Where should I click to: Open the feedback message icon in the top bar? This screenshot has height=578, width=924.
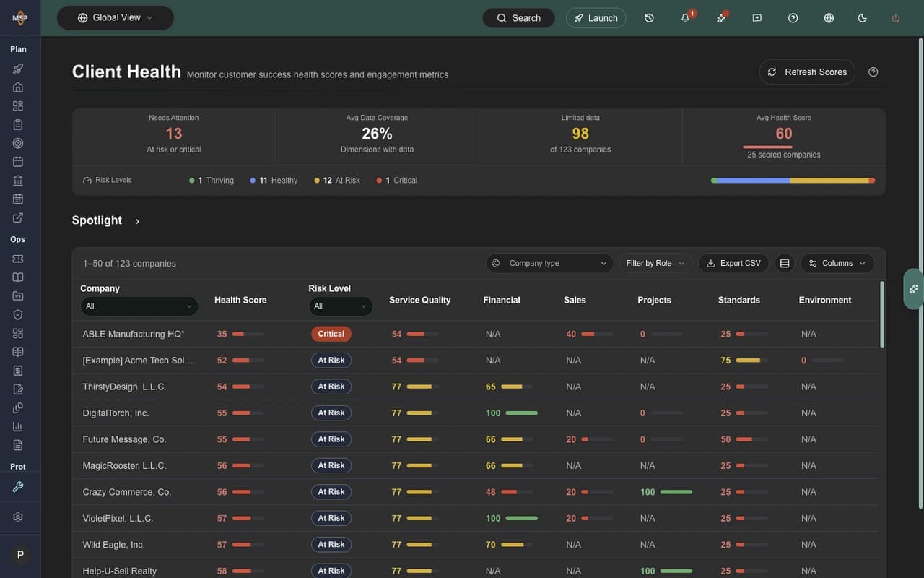[757, 18]
